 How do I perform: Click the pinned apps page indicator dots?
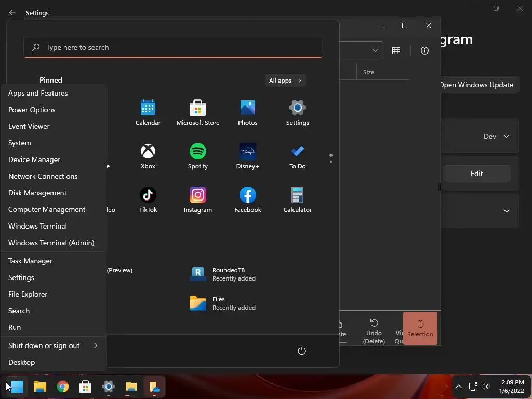coord(331,158)
